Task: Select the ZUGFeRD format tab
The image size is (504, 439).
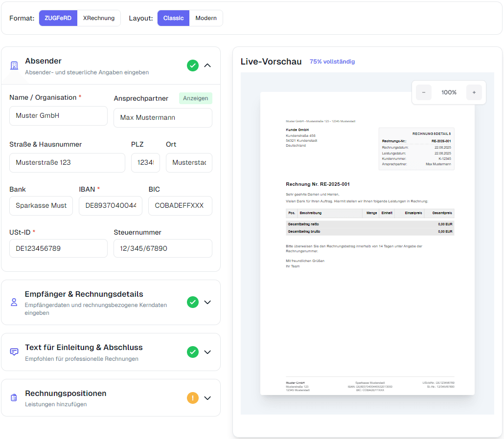Action: (x=58, y=18)
